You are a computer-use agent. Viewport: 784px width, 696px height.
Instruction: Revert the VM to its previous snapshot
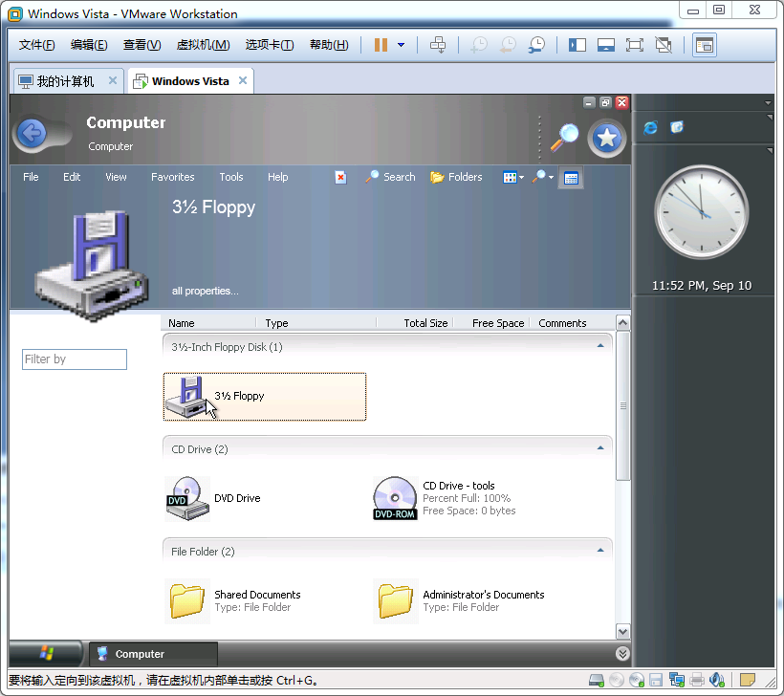508,45
